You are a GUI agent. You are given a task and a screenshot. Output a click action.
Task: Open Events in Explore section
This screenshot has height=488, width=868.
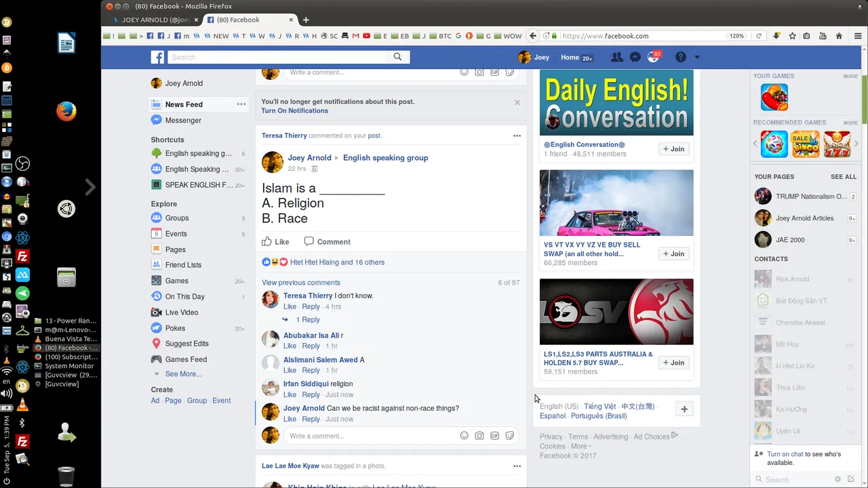click(176, 234)
